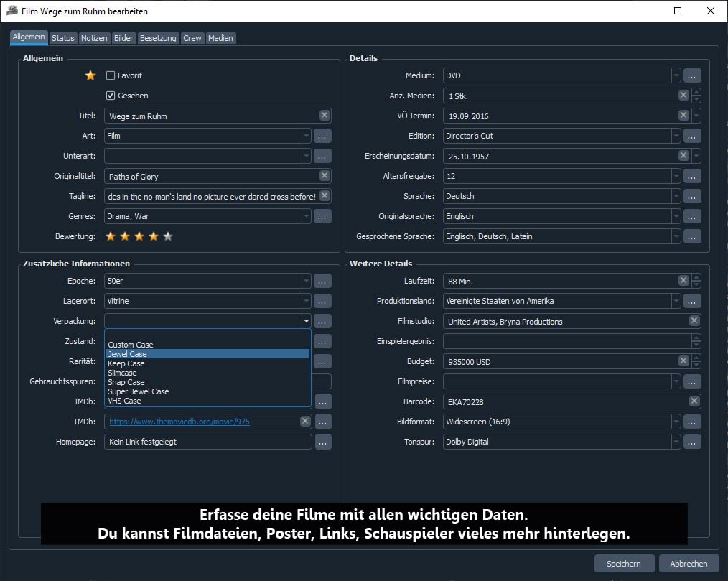Open the ellipsis editor next to Genres

point(322,216)
